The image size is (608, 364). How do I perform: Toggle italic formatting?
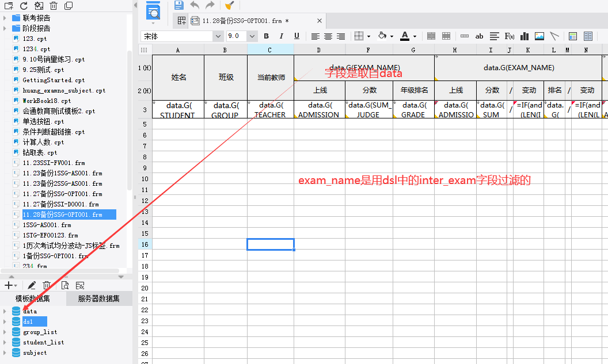[x=281, y=36]
